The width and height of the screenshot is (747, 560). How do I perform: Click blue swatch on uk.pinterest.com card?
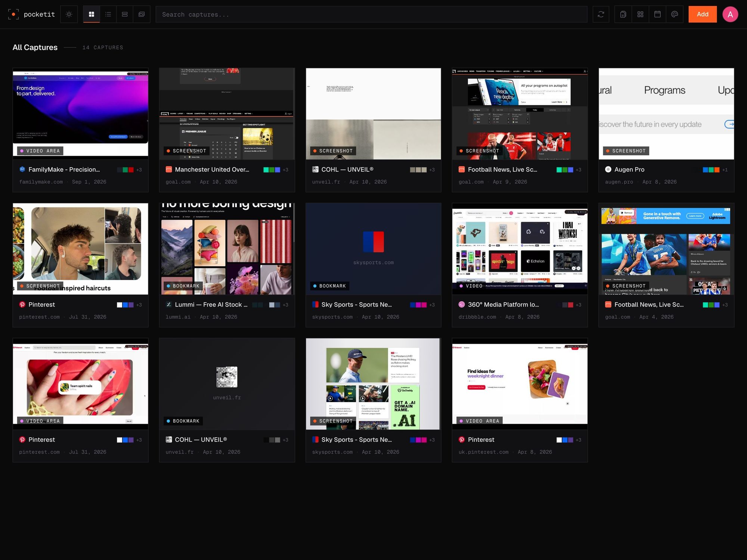tap(565, 440)
